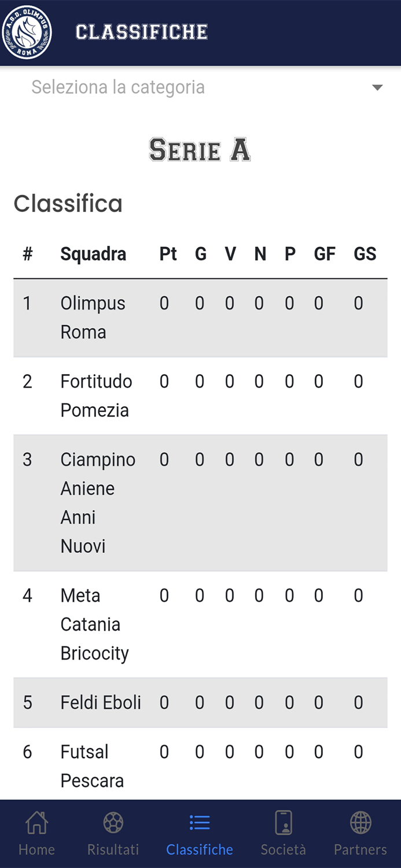Image resolution: width=401 pixels, height=868 pixels.
Task: Open the Home house icon
Action: point(36,822)
